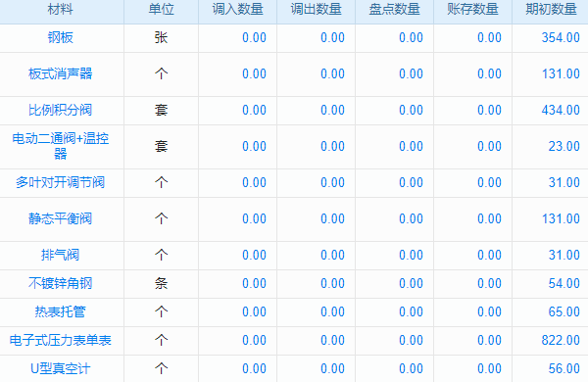Open the 不镀锌角钢 material link
This screenshot has width=588, height=382.
pos(60,283)
